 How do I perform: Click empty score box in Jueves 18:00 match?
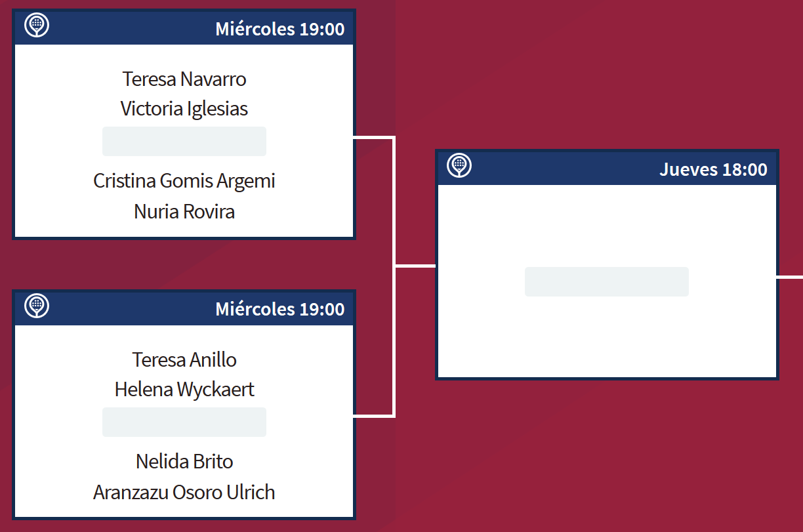pos(607,282)
